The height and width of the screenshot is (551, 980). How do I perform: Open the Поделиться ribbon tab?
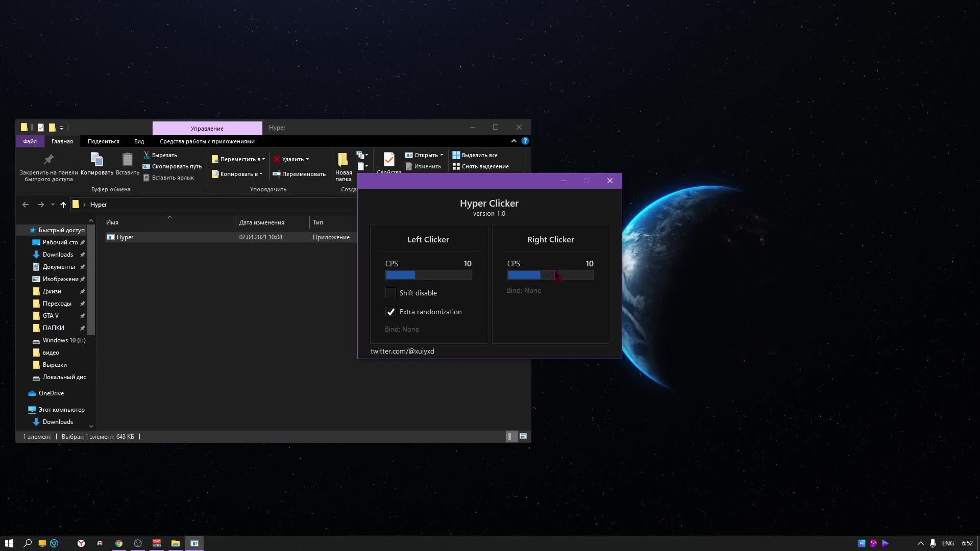coord(104,141)
